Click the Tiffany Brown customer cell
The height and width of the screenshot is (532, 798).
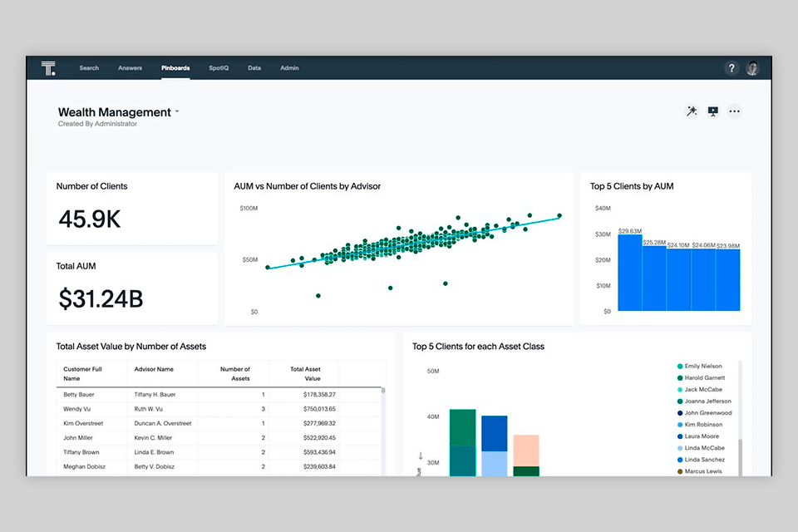(81, 452)
